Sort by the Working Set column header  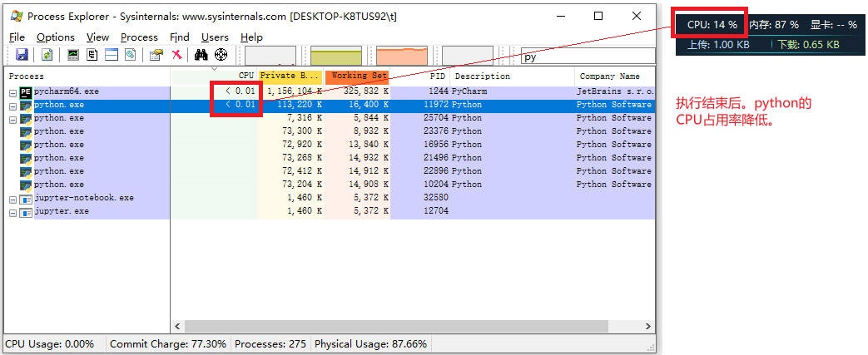[358, 76]
